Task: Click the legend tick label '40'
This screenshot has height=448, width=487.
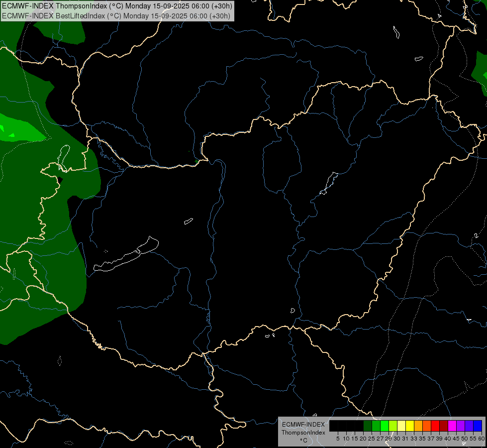Action: pos(448,439)
